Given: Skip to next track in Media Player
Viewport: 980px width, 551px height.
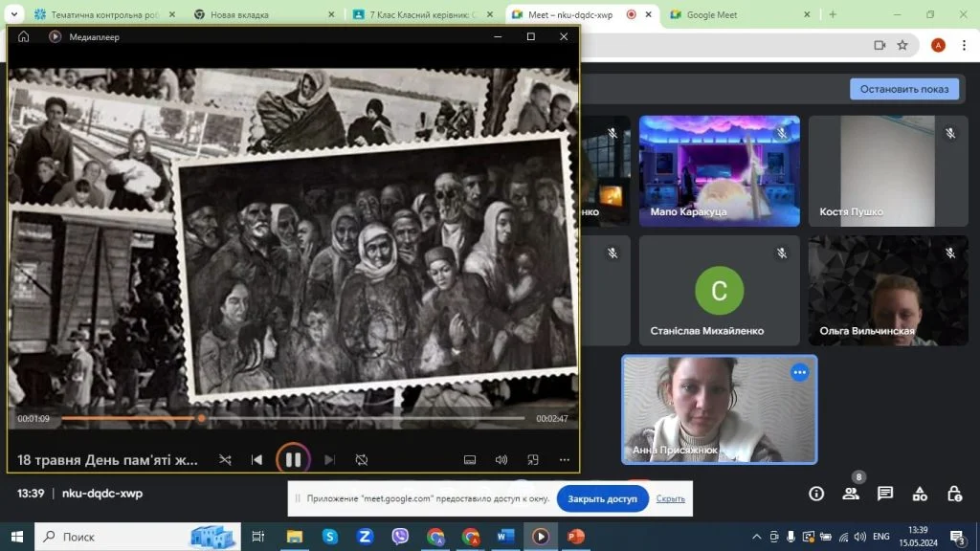Looking at the screenshot, I should point(329,460).
